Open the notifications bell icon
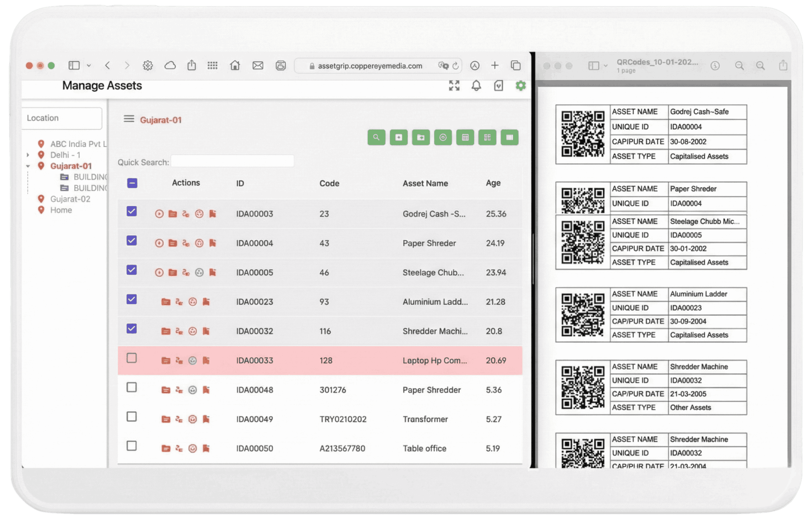This screenshot has width=812, height=520. pyautogui.click(x=476, y=86)
